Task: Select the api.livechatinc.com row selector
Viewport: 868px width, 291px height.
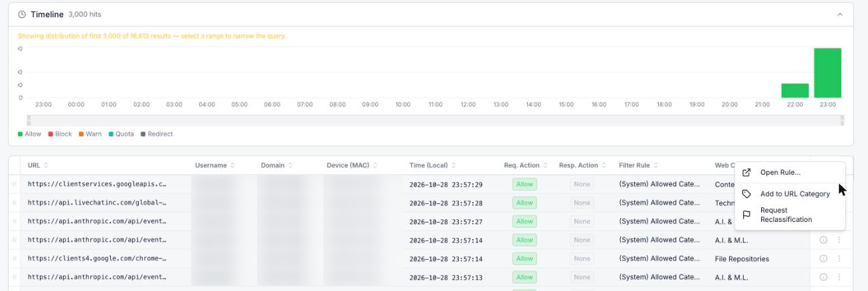Action: coord(15,203)
